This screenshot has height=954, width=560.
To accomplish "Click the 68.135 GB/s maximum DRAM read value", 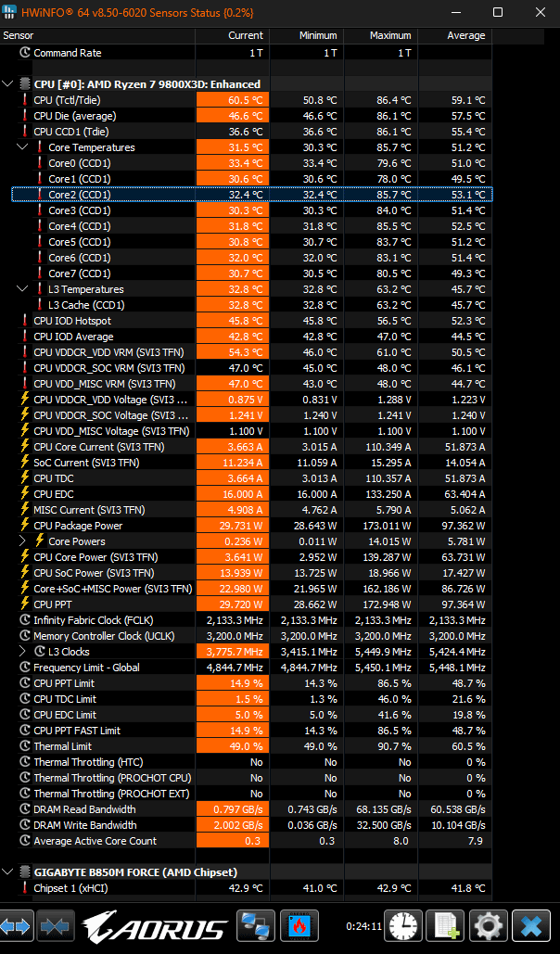I will [x=384, y=809].
